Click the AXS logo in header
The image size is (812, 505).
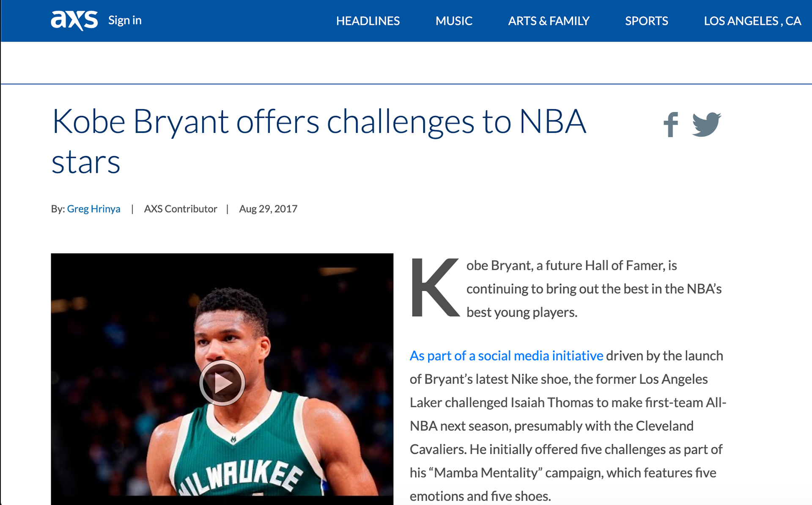[x=74, y=20]
